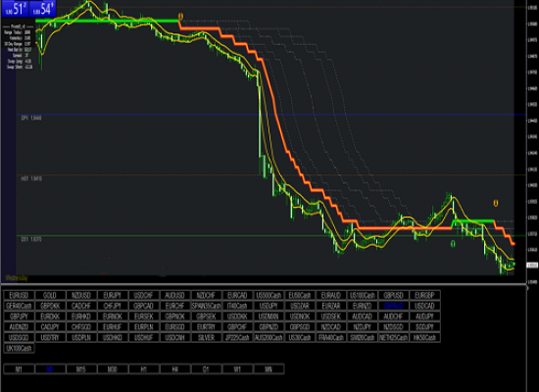Switch to the USDJPY symbol

(269, 306)
